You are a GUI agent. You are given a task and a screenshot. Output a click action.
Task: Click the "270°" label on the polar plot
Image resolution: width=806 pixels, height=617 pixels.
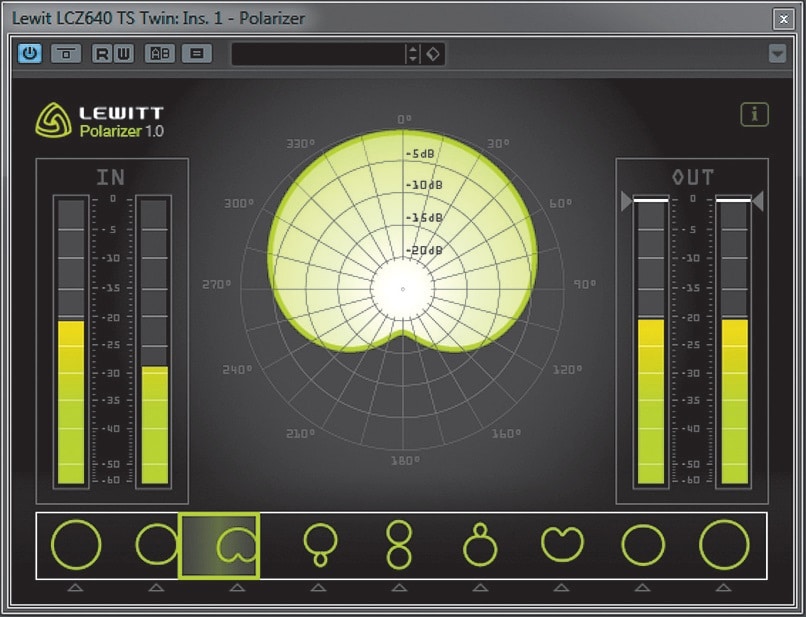click(216, 284)
